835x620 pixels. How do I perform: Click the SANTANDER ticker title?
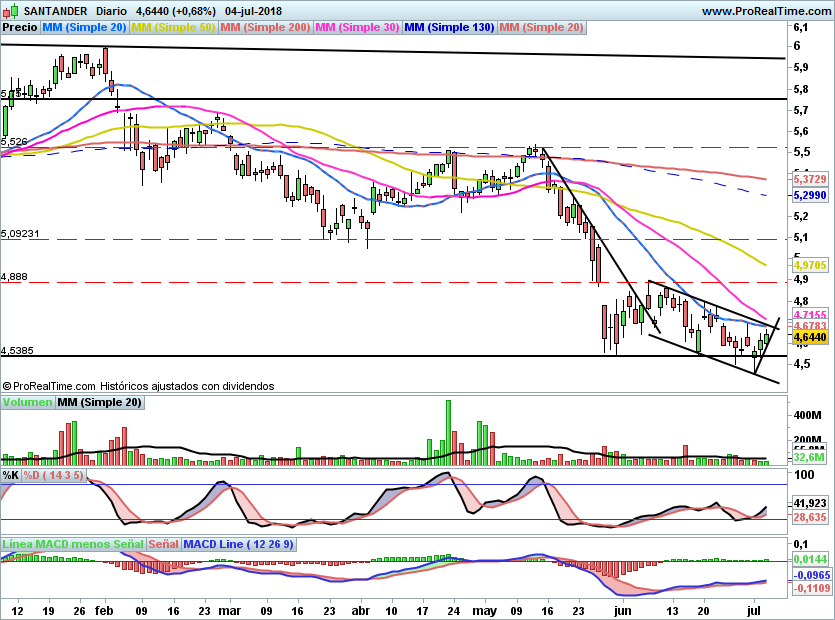[x=55, y=11]
